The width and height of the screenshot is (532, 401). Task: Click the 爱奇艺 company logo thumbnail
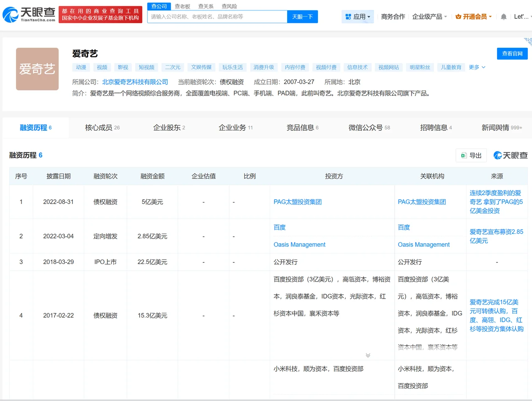pyautogui.click(x=37, y=69)
